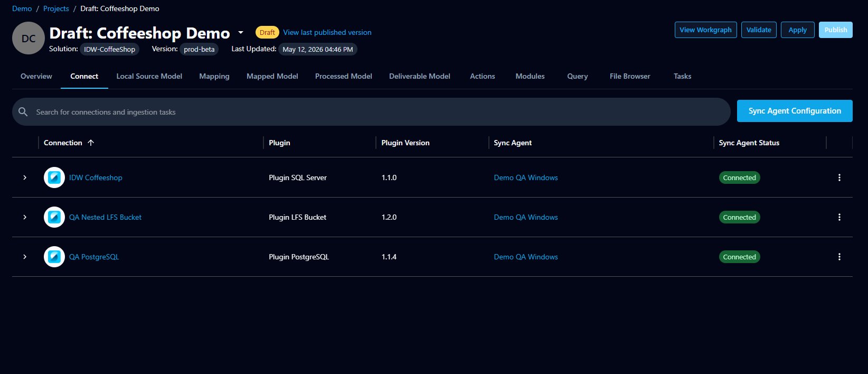The height and width of the screenshot is (374, 868).
Task: Open Demo QA Windows agent in QA PostgreSQL row
Action: tap(526, 257)
